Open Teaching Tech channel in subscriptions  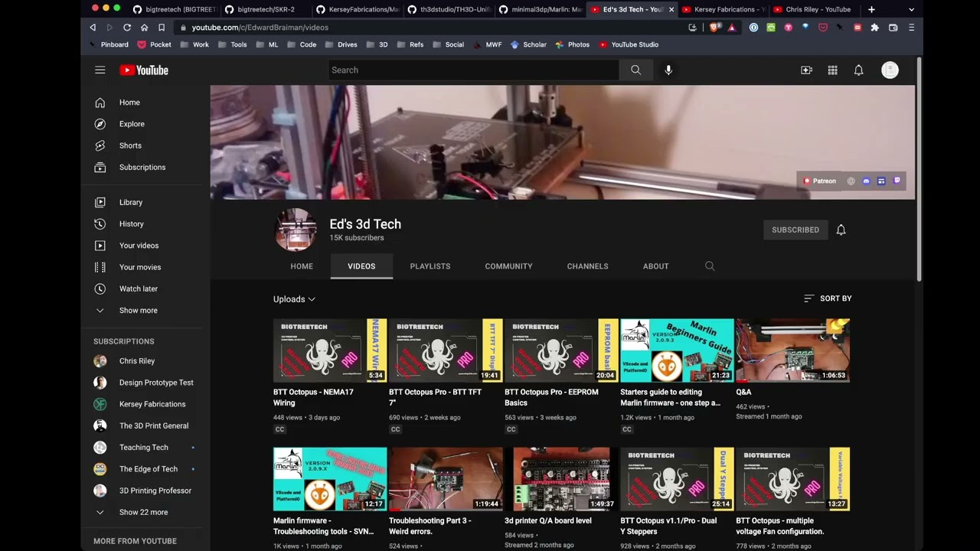click(x=145, y=448)
